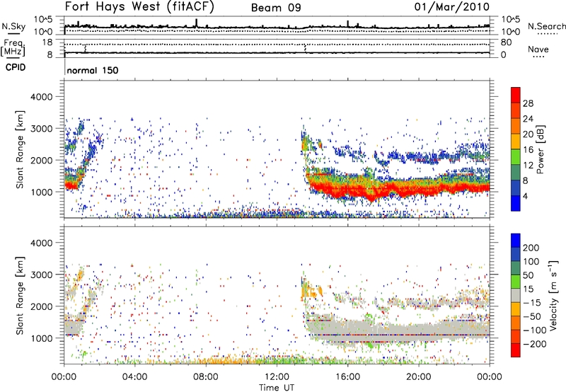The width and height of the screenshot is (566, 392).
Task: Click '1000' on velocity panel range axis
Action: point(42,338)
